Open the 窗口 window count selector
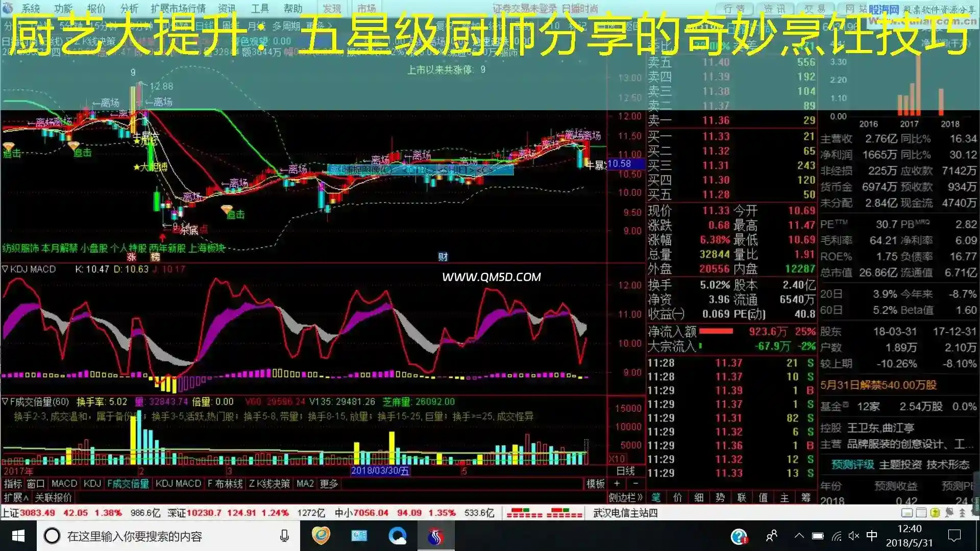The width and height of the screenshot is (980, 551). (36, 484)
